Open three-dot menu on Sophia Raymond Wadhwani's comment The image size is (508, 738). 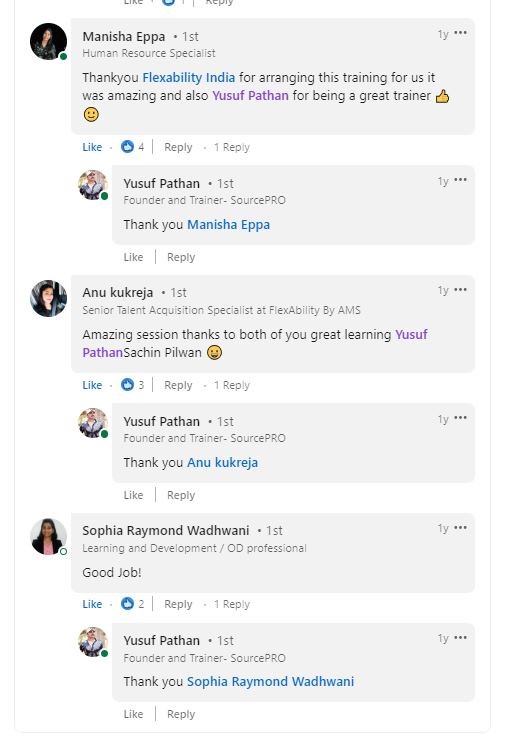tap(460, 528)
